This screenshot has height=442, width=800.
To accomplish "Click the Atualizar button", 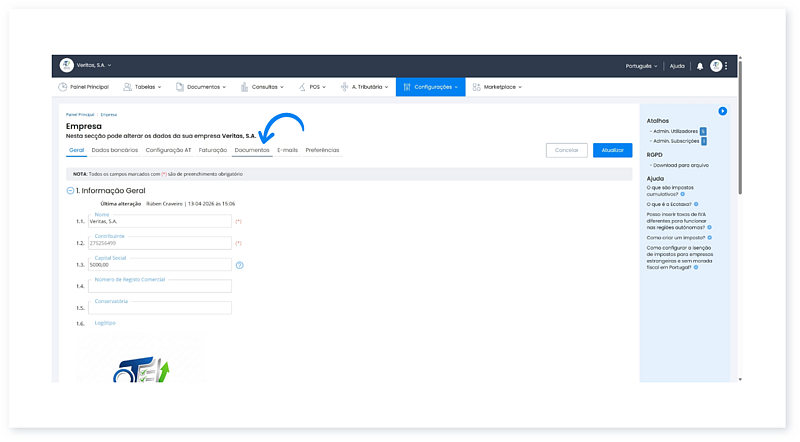I will coord(613,151).
